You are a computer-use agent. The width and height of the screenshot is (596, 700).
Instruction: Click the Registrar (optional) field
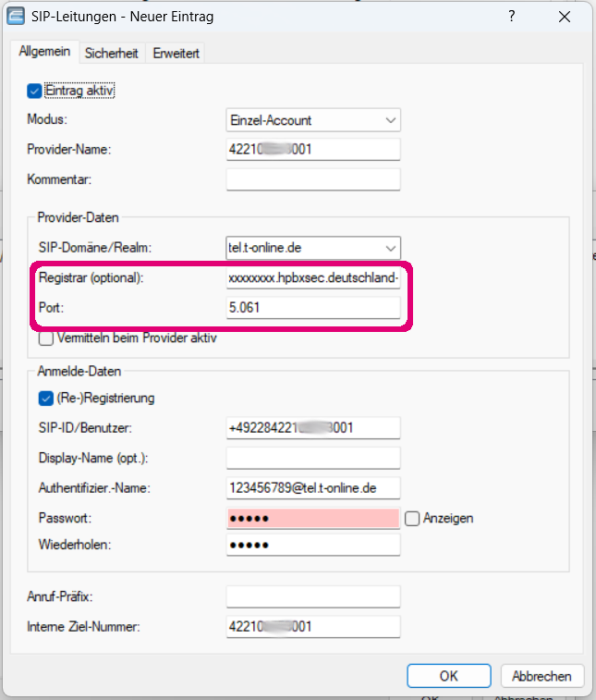pyautogui.click(x=313, y=277)
